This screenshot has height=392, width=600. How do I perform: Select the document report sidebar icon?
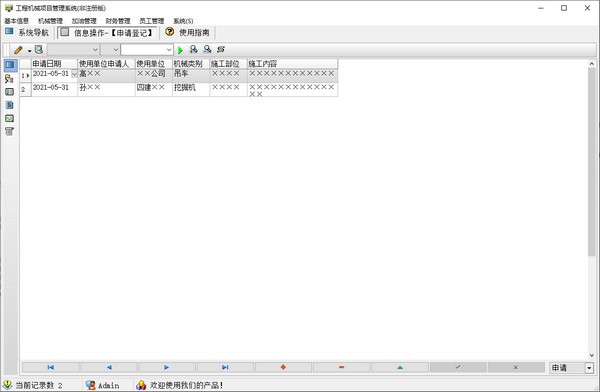pos(9,105)
